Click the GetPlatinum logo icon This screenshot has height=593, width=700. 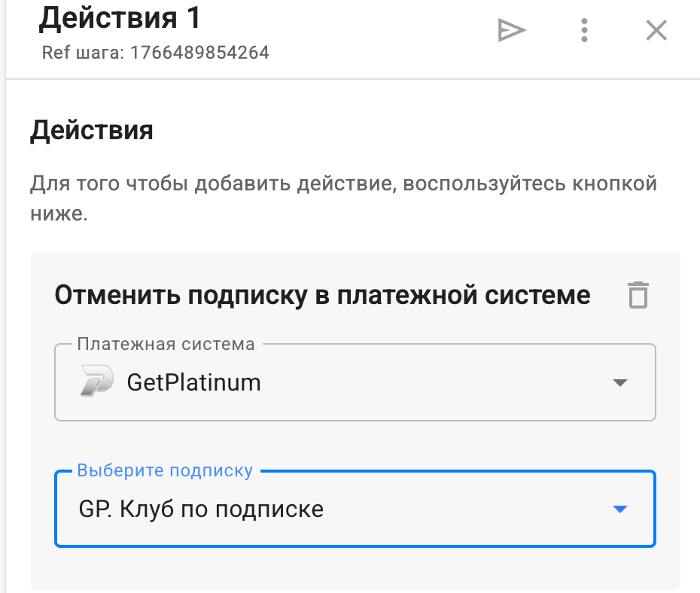96,382
